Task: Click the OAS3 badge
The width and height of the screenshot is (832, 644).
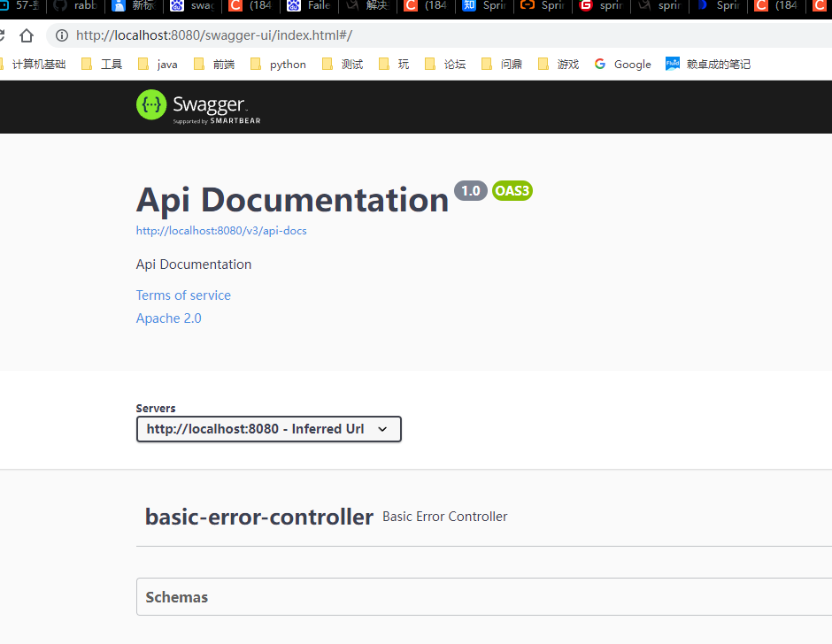Action: [512, 191]
